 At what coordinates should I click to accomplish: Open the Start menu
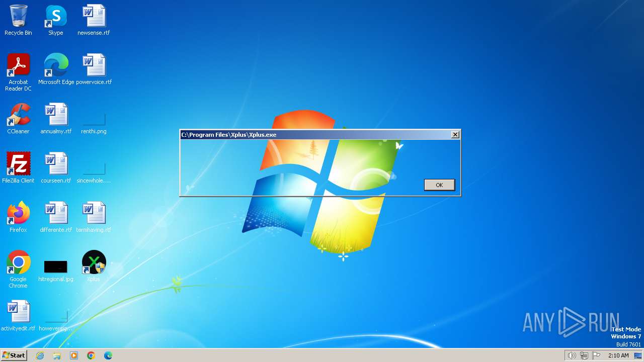pos(14,355)
